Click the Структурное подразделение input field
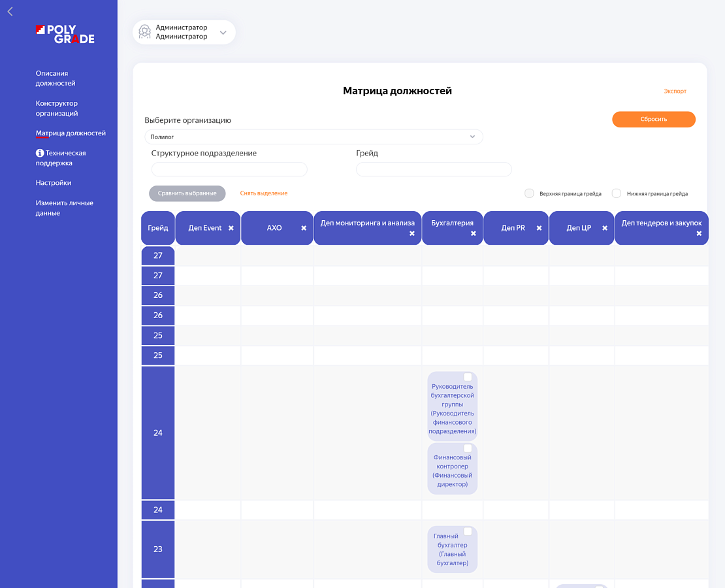The image size is (725, 588). point(229,169)
